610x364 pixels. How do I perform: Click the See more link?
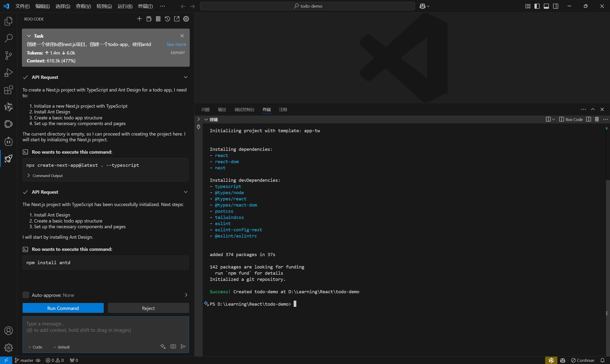pos(176,44)
